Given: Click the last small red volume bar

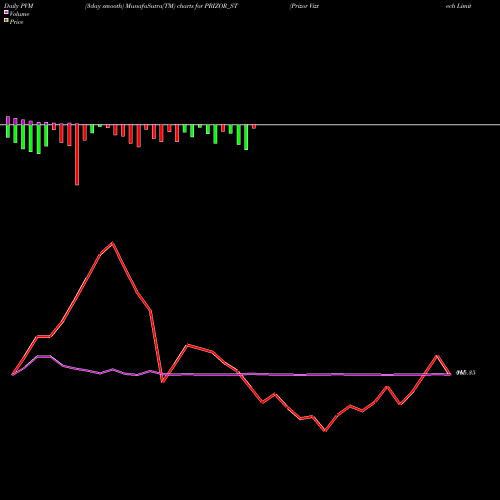Looking at the screenshot, I should (x=254, y=127).
